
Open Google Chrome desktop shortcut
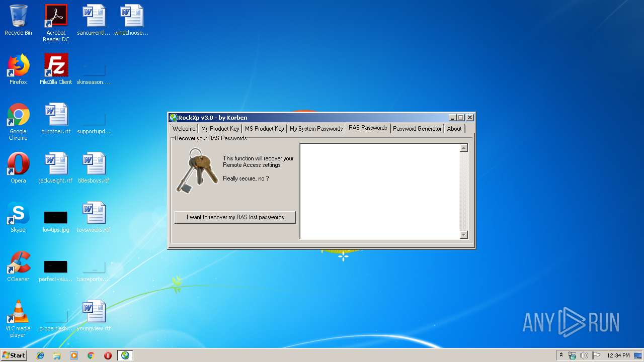(x=18, y=122)
